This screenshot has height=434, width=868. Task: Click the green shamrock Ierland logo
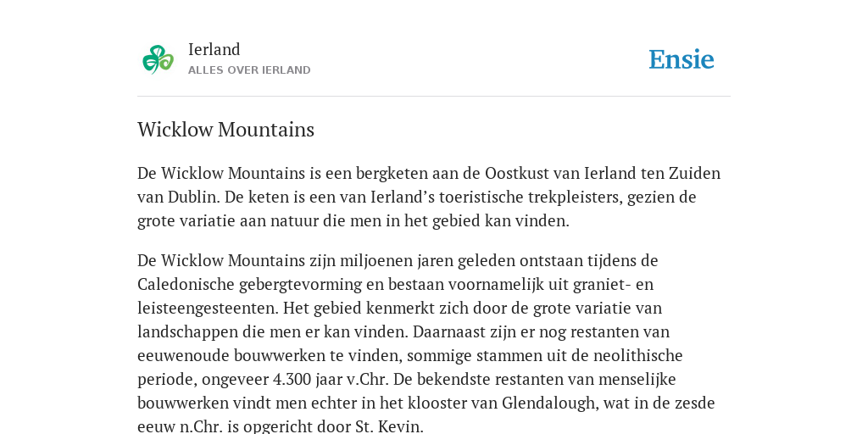159,59
